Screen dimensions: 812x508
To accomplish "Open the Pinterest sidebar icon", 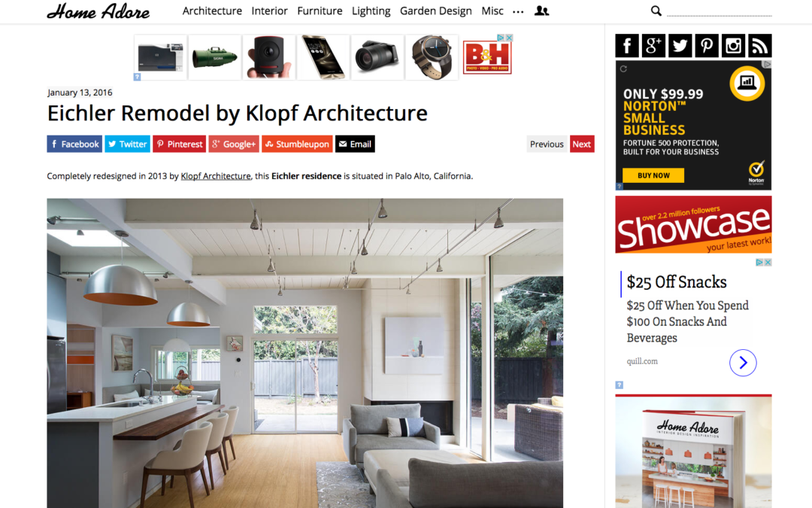I will 706,46.
